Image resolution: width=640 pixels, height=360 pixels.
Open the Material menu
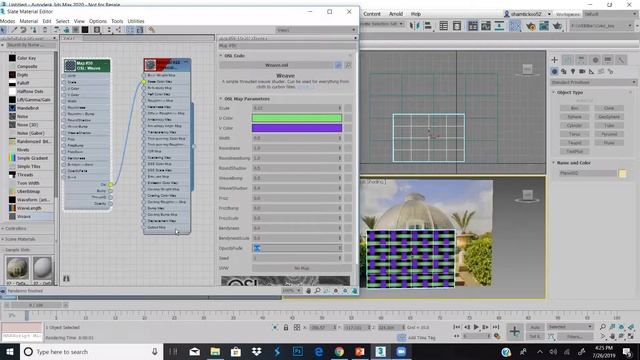pyautogui.click(x=29, y=21)
